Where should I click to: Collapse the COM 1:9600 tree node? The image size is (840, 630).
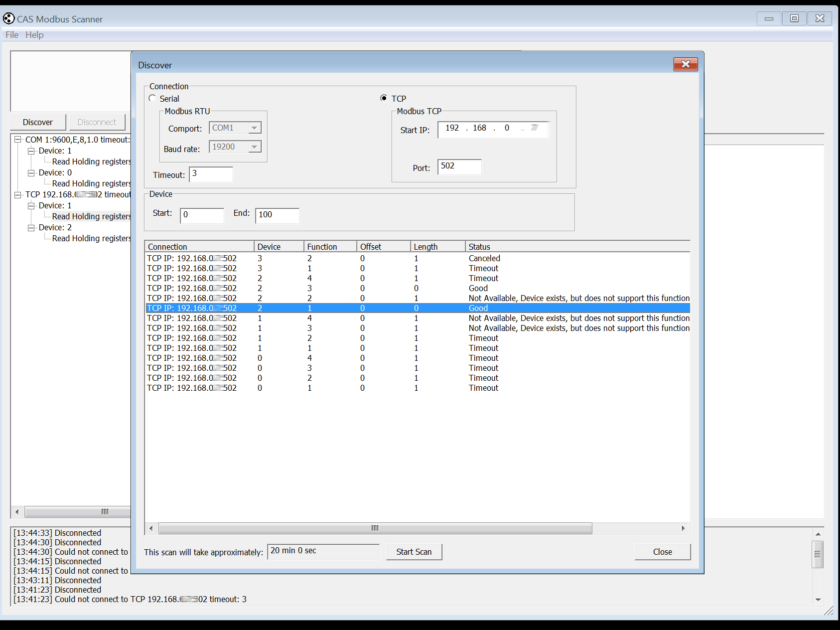point(18,140)
